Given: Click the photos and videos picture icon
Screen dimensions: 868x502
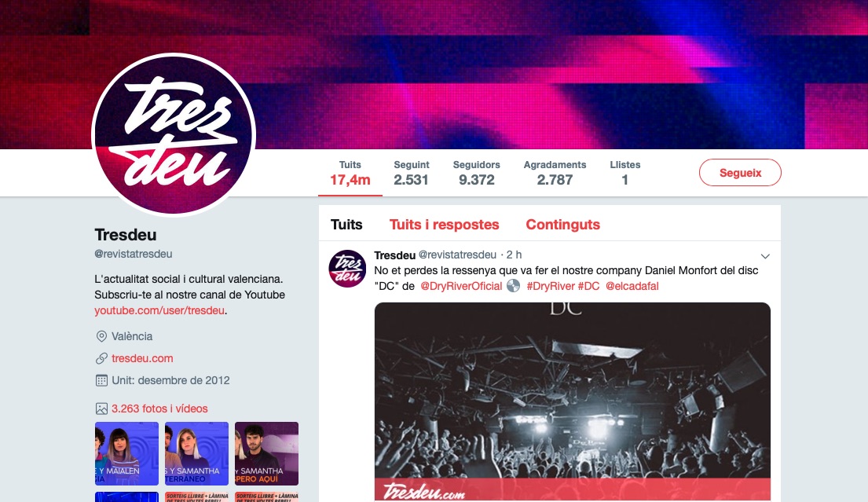Looking at the screenshot, I should pyautogui.click(x=101, y=409).
